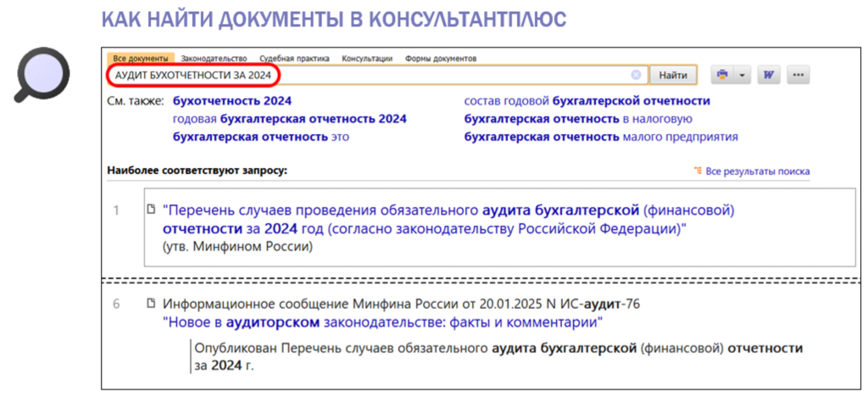Open suggestion бухгалтерская отчетность в налоговую
The height and width of the screenshot is (398, 868).
(578, 119)
